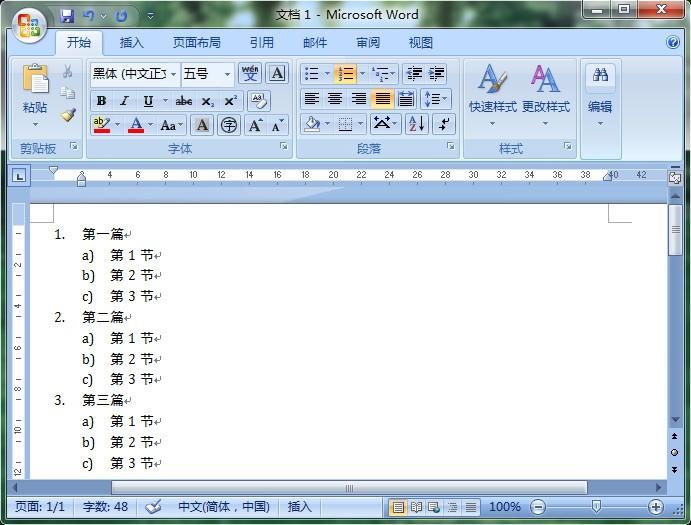
Task: Click the Save icon in quick access toolbar
Action: [67, 16]
